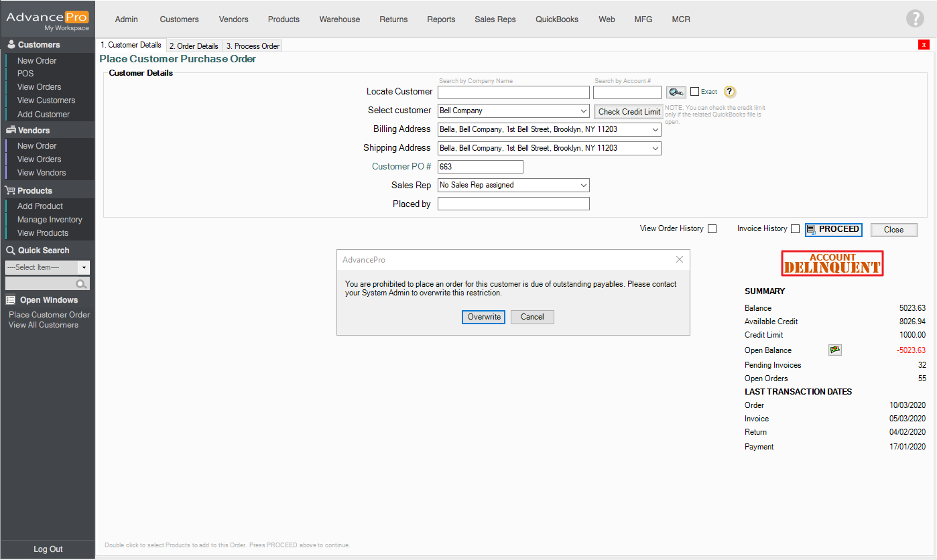Click the help question mark icon in header

[914, 19]
